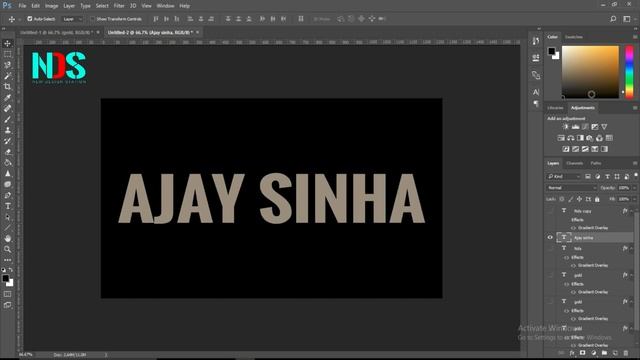Screen dimensions: 640x360
Task: Select the Move tool in the toolbox
Action: 7,43
